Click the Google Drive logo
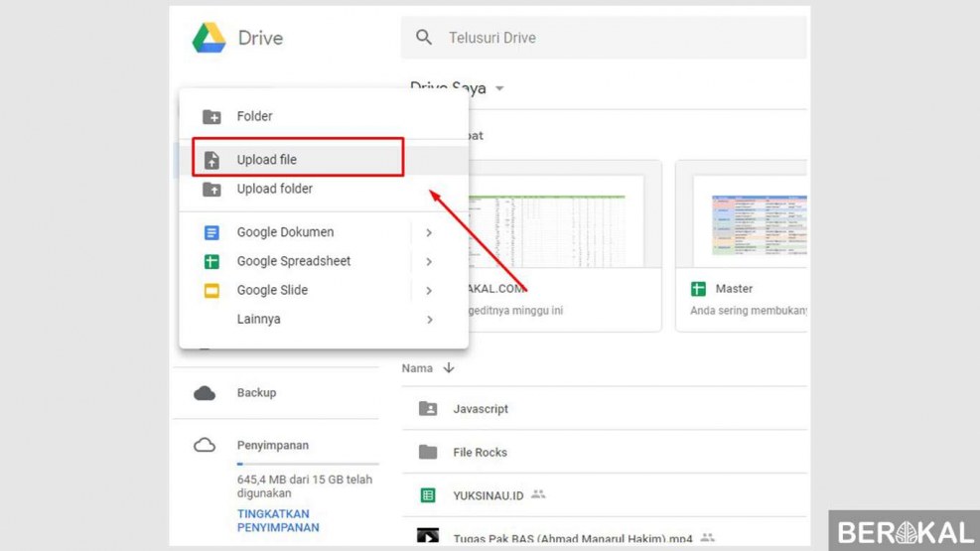The image size is (980, 551). (209, 38)
